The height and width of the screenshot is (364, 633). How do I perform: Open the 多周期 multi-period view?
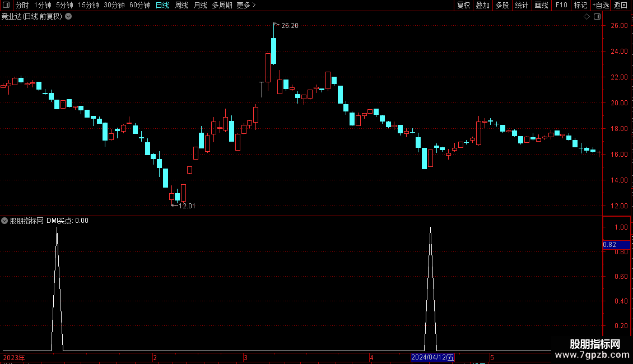tap(222, 5)
